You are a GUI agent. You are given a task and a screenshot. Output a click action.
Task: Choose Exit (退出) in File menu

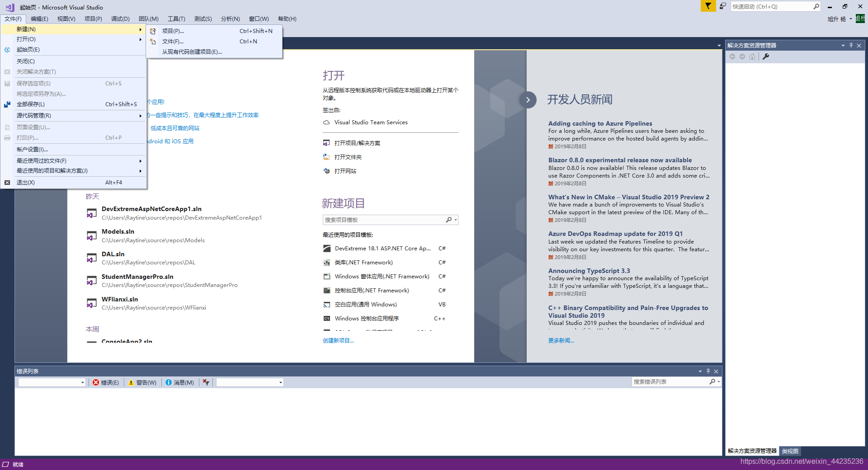pos(74,183)
